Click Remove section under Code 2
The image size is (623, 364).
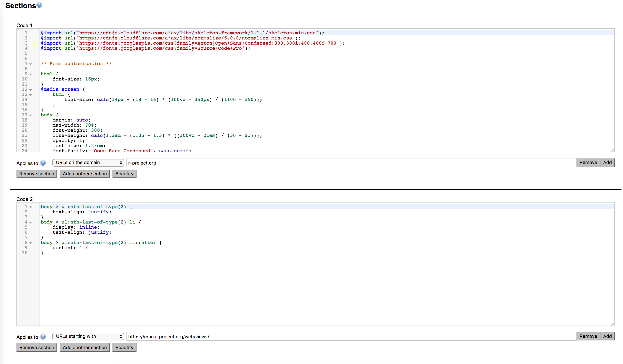click(37, 348)
